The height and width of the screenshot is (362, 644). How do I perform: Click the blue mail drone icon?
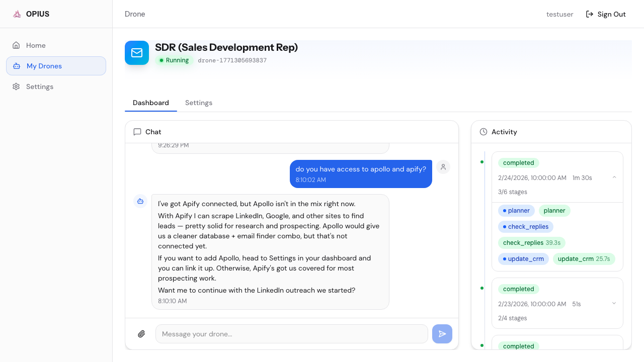click(x=137, y=53)
